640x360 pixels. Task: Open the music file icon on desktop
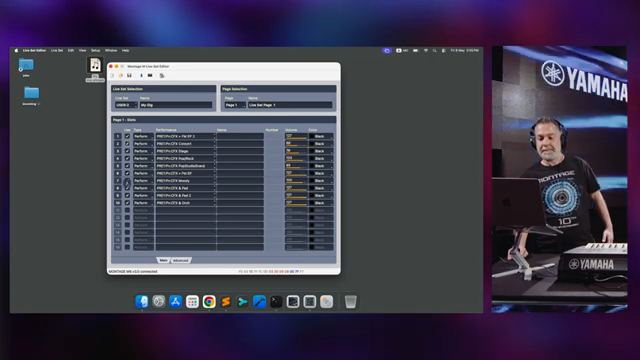click(x=95, y=65)
